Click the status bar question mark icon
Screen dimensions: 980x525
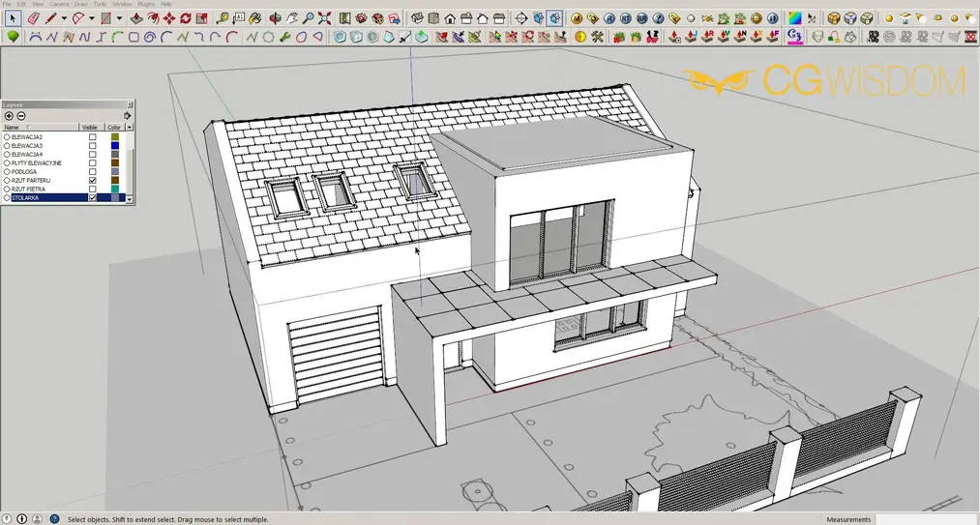(x=54, y=519)
